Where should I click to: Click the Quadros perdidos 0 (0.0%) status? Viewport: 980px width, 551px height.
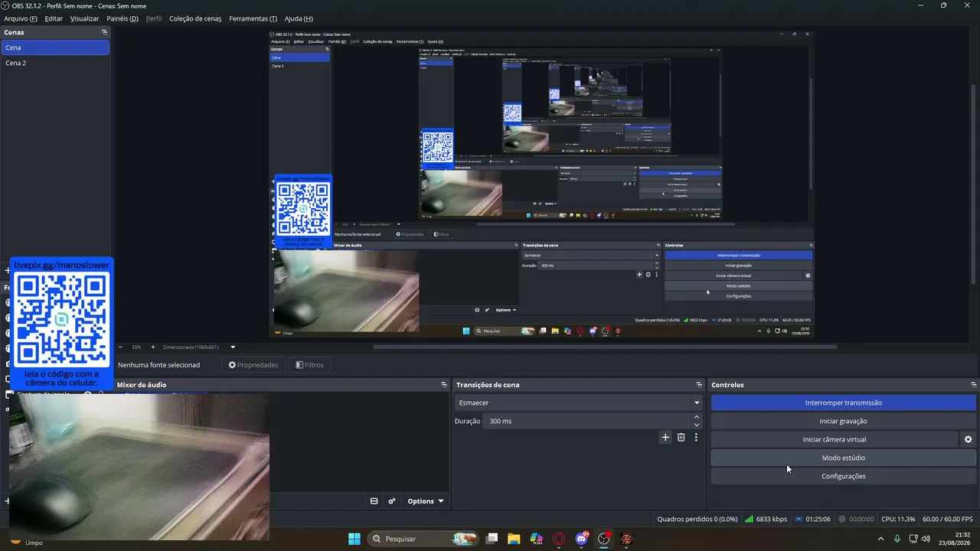[x=697, y=519]
